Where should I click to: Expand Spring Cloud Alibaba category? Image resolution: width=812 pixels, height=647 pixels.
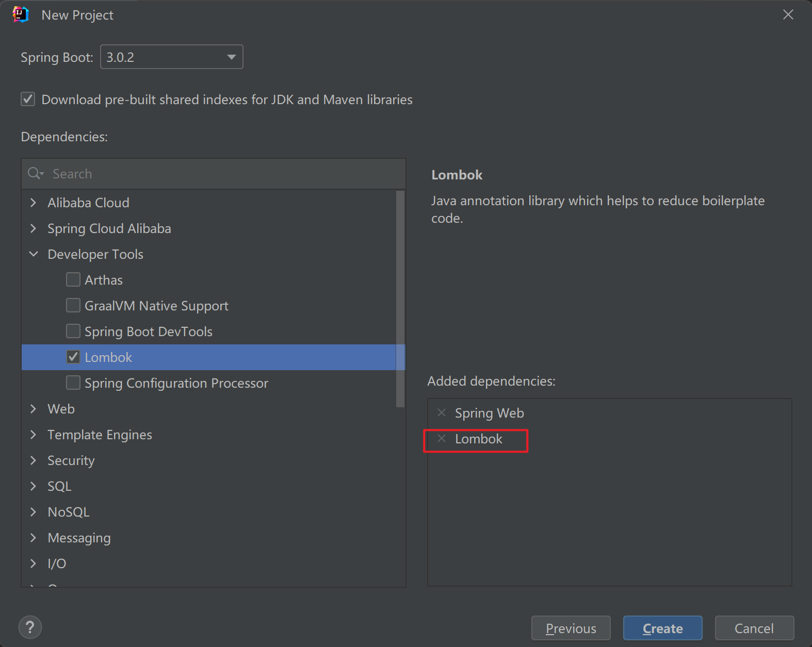34,228
